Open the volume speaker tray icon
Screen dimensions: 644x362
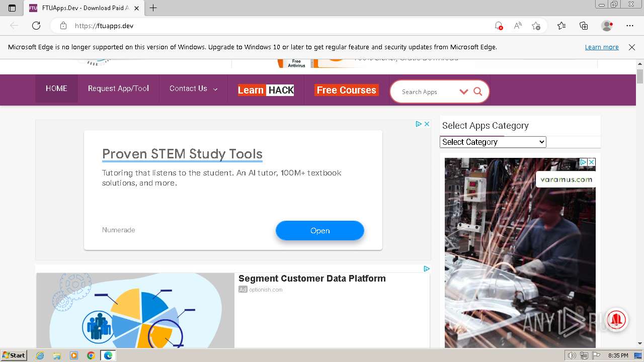572,355
